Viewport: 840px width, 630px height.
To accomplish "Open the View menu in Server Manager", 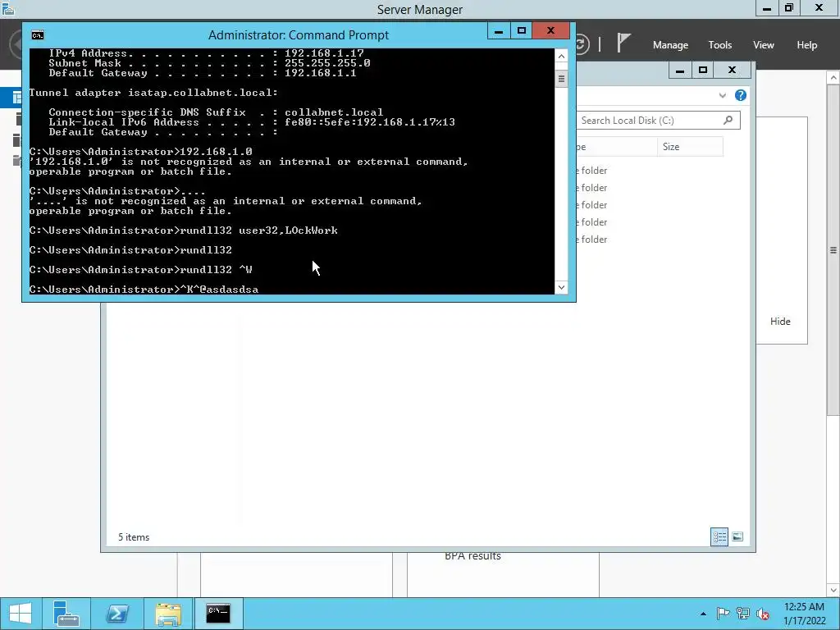I will [x=763, y=45].
